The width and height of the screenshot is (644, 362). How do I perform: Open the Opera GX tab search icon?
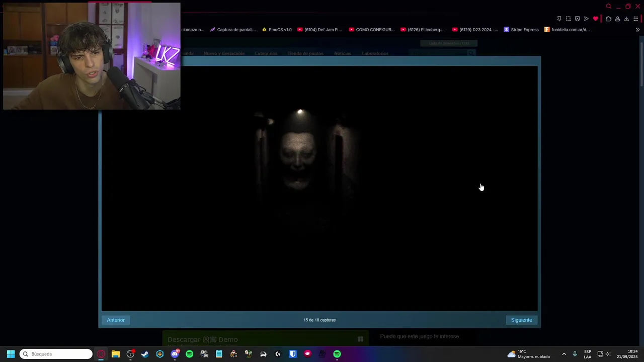(x=608, y=7)
